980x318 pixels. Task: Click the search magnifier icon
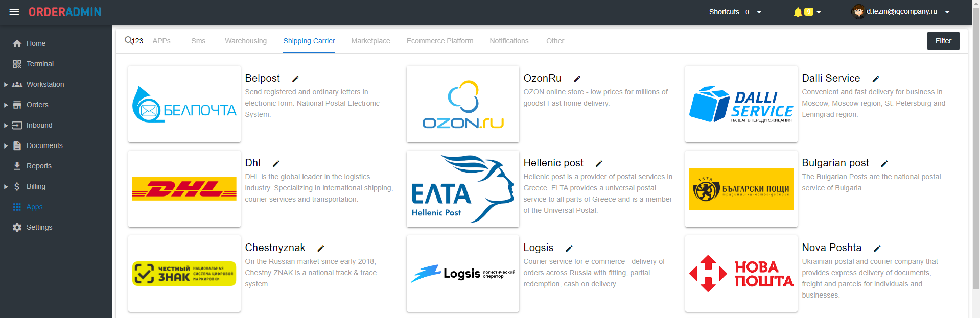point(129,40)
